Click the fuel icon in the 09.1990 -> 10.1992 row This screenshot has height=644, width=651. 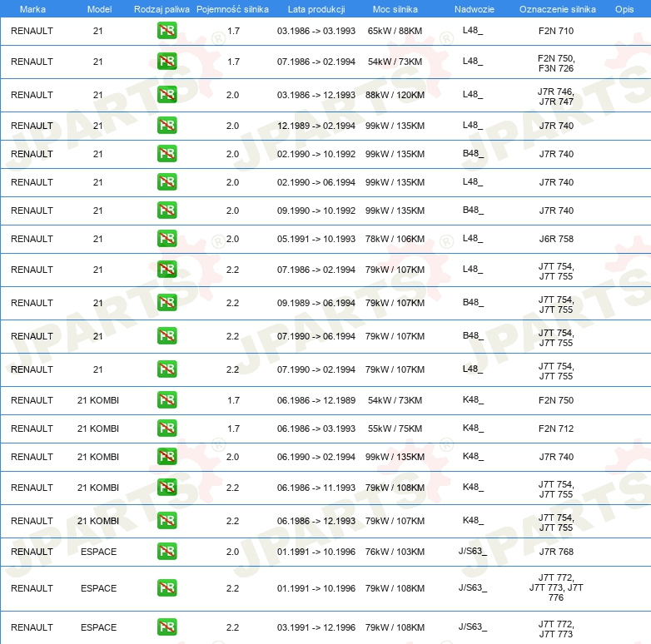[166, 210]
